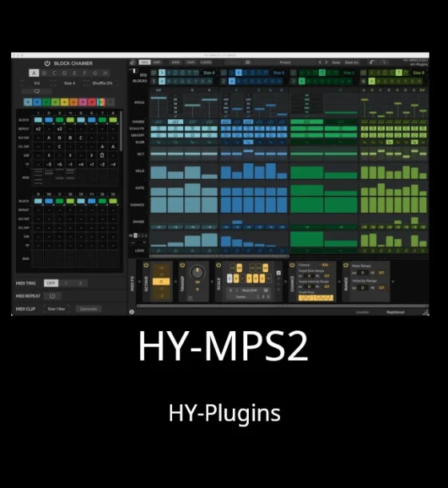
Task: Disable the Range module power button
Action: [x=346, y=265]
